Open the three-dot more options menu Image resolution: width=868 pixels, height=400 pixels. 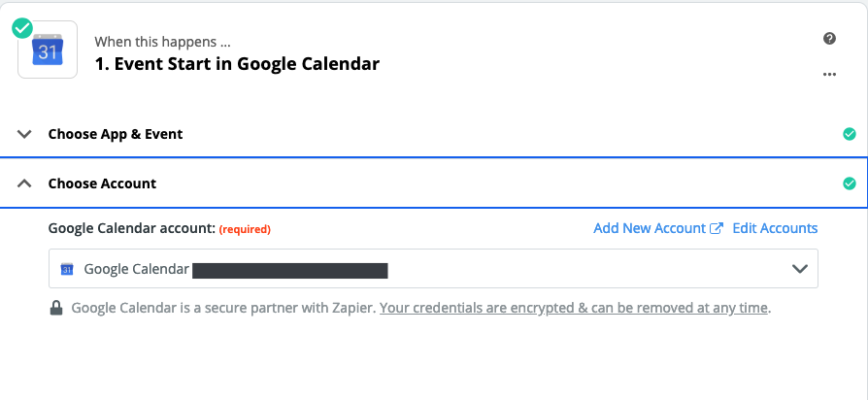tap(829, 74)
